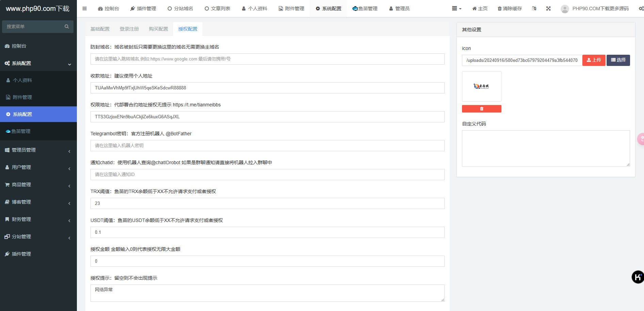Viewport: 644px width, 311px height.
Task: Click the red 上传 upload button
Action: pos(594,60)
